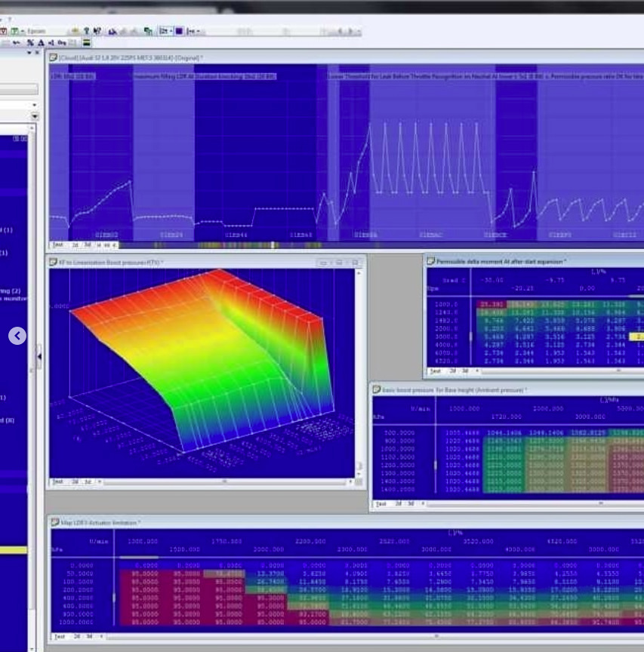This screenshot has height=652, width=644.
Task: Select 3d tab in Map LDR Actuator window
Action: click(88, 636)
